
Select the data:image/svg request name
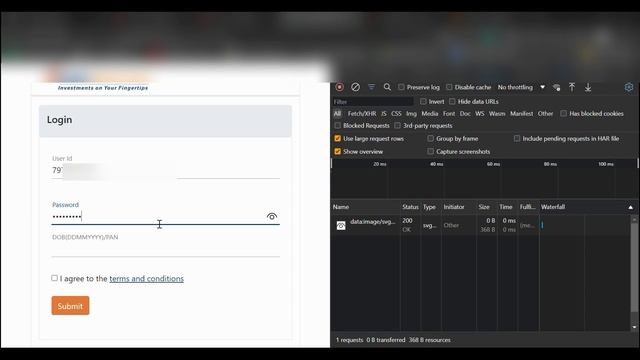373,222
